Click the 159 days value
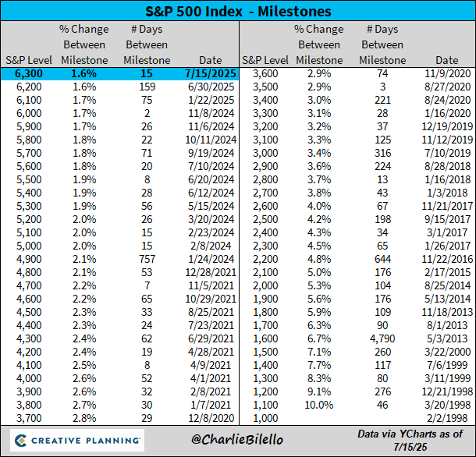The height and width of the screenshot is (457, 476). coord(147,87)
